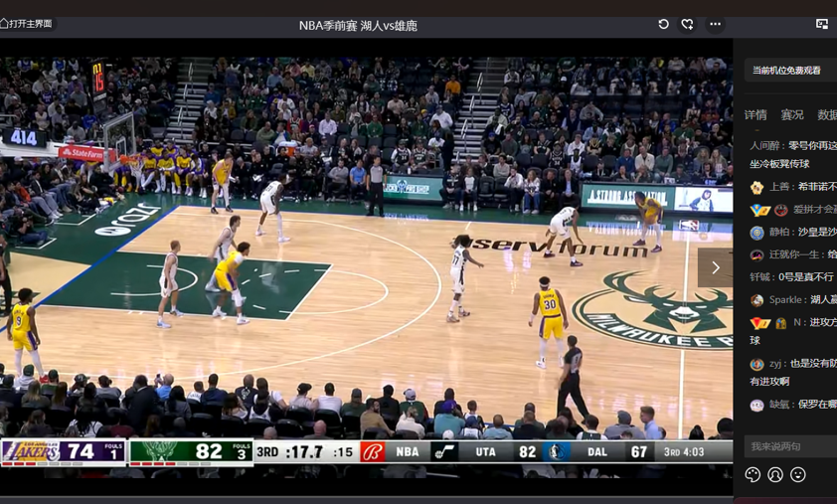Open the 数据 tab
Image resolution: width=837 pixels, height=504 pixels.
tap(826, 115)
